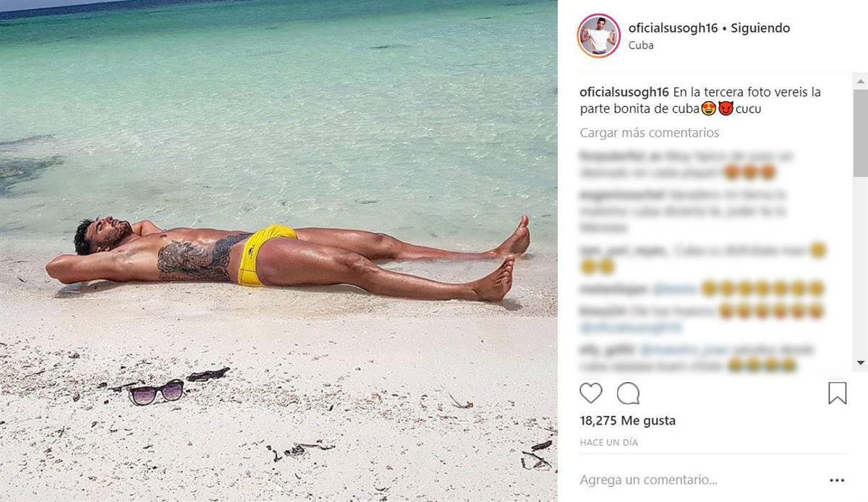Open the Cuba location link
Viewport: 868px width, 502px height.
(641, 45)
